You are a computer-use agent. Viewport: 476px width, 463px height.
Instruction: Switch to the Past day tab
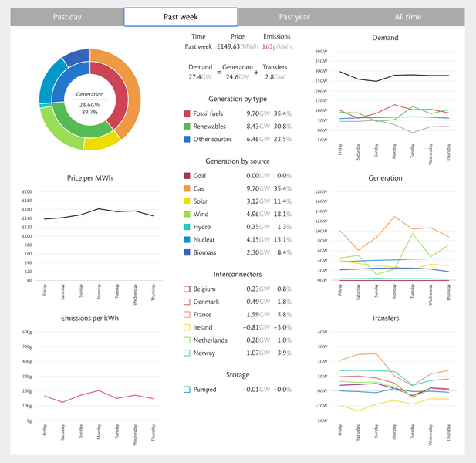[67, 17]
